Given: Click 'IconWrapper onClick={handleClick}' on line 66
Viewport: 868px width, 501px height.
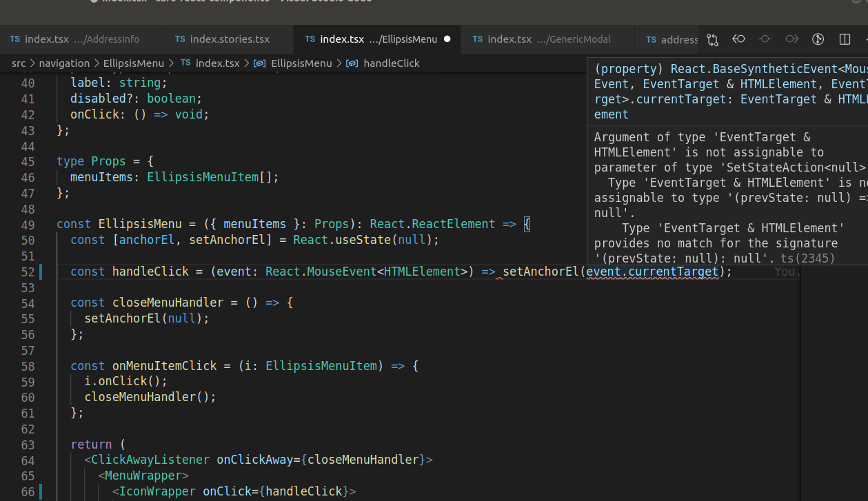Looking at the screenshot, I should (x=234, y=491).
